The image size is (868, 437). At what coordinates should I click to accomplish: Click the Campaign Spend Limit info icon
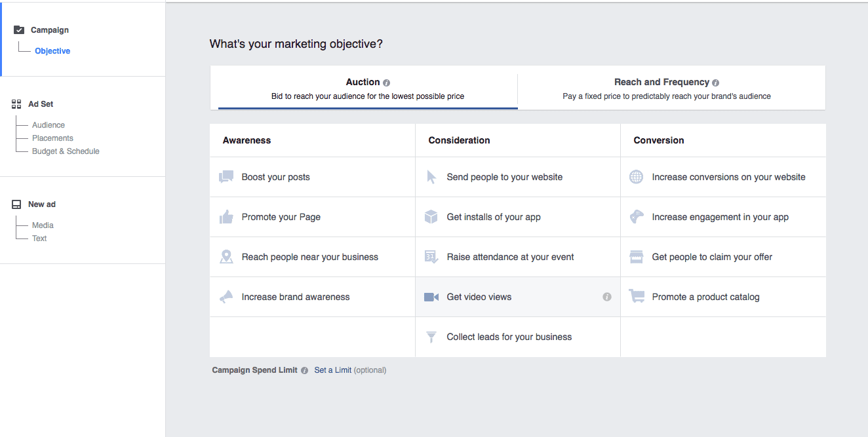pyautogui.click(x=304, y=370)
